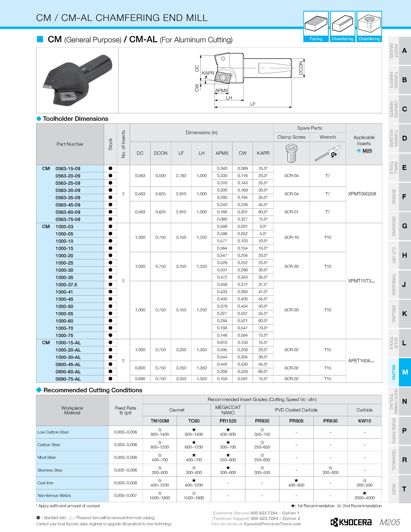Screen dimensions: 411x532
Task: Click the XPMT15T3... insert entry
Action: click(x=362, y=281)
